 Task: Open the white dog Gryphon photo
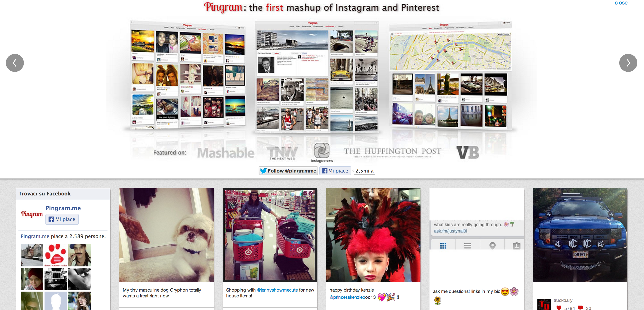tap(166, 235)
